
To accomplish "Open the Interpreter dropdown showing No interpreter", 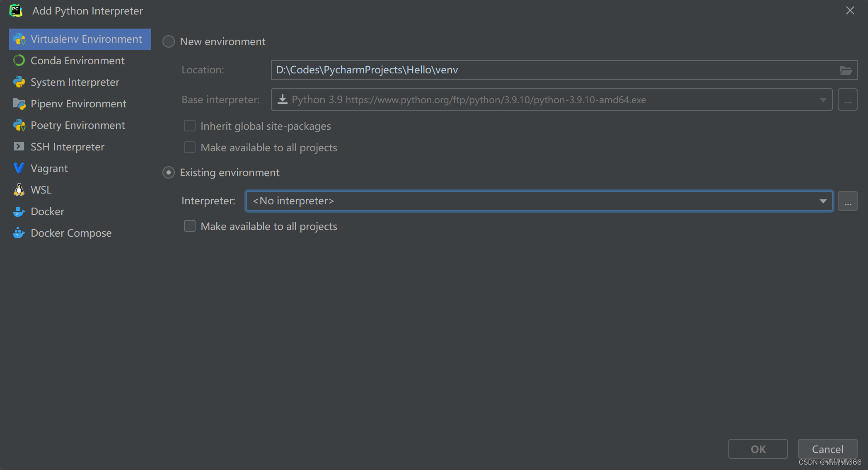I will pos(823,201).
